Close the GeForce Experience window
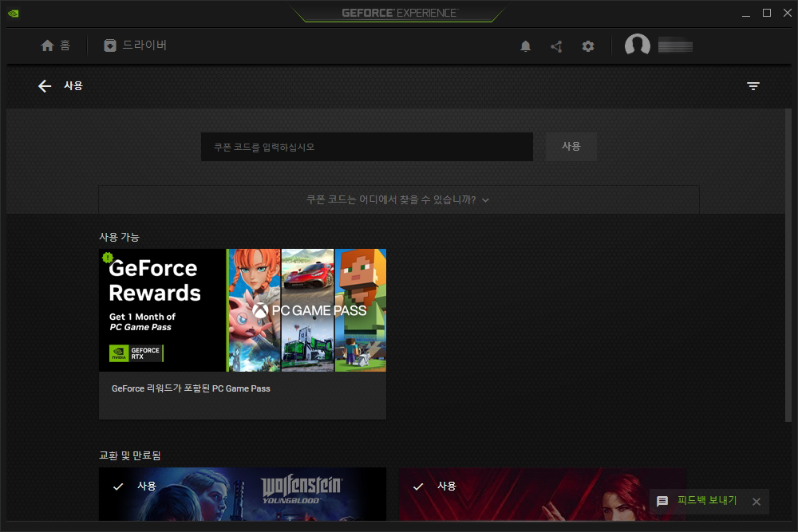The width and height of the screenshot is (798, 532). tap(788, 14)
